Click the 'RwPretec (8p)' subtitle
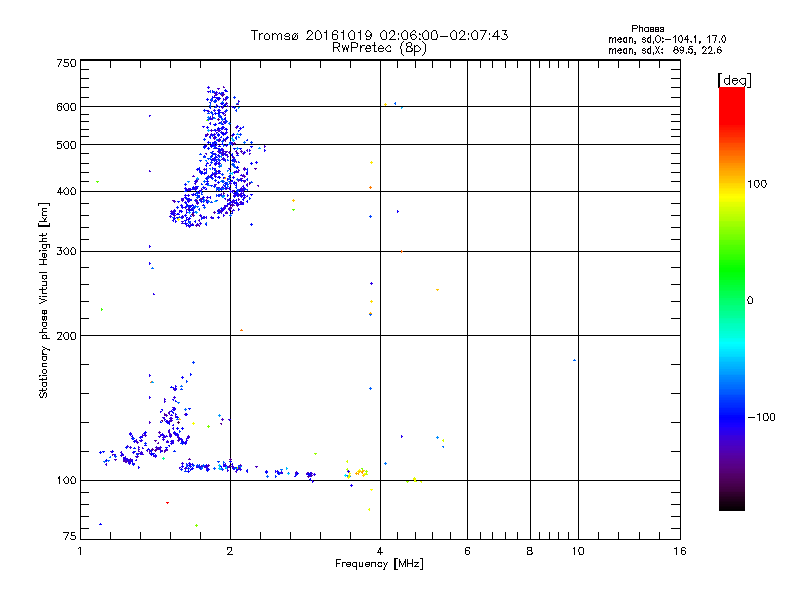Image resolution: width=800 pixels, height=600 pixels. point(379,48)
